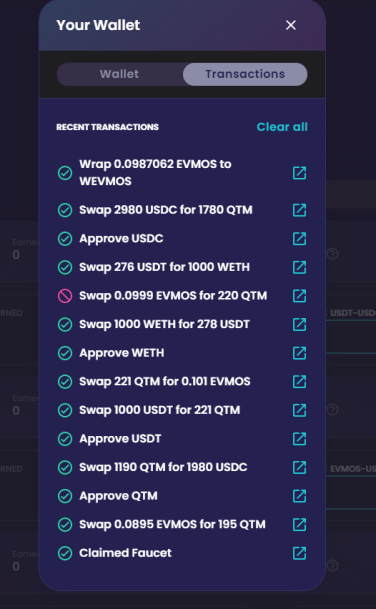Open explorer link for Approve QTM transaction
Image resolution: width=376 pixels, height=609 pixels.
pyautogui.click(x=299, y=496)
